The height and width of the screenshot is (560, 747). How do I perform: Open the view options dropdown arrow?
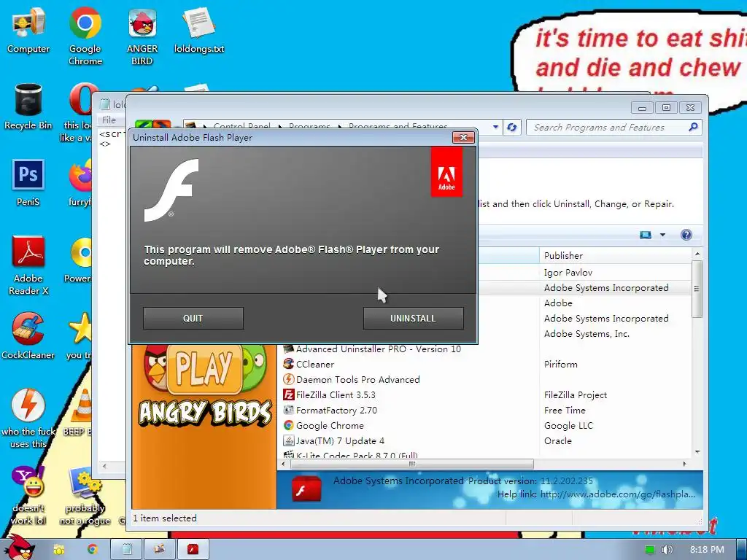click(662, 235)
